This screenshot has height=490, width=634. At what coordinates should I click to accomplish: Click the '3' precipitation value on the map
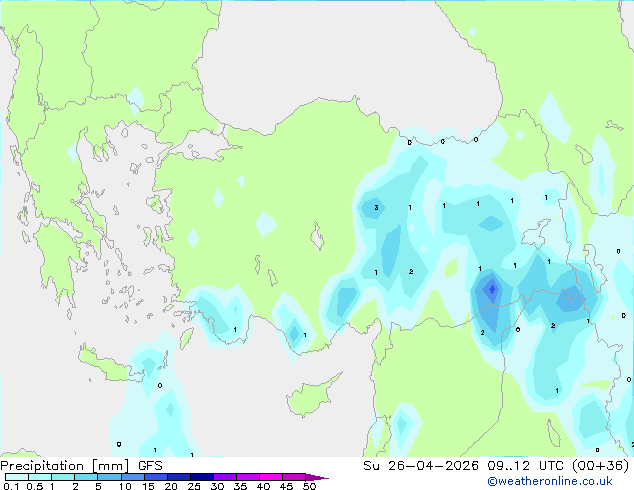coord(376,208)
